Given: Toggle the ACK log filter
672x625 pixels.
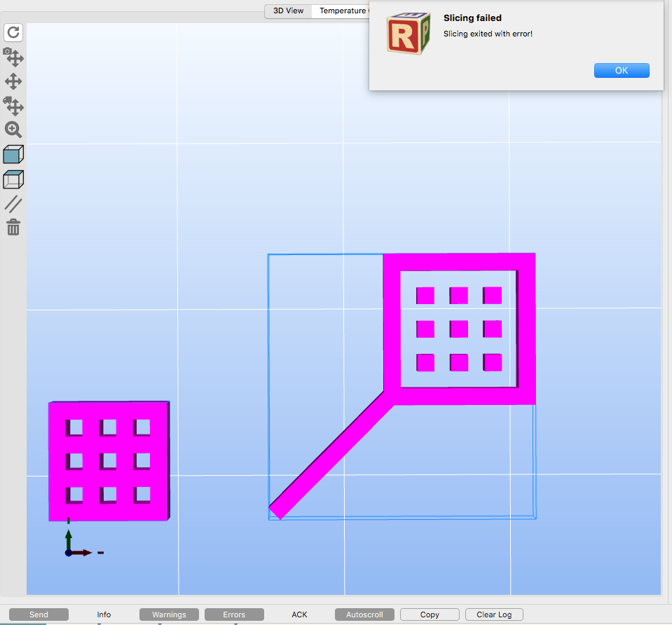Looking at the screenshot, I should (x=299, y=614).
